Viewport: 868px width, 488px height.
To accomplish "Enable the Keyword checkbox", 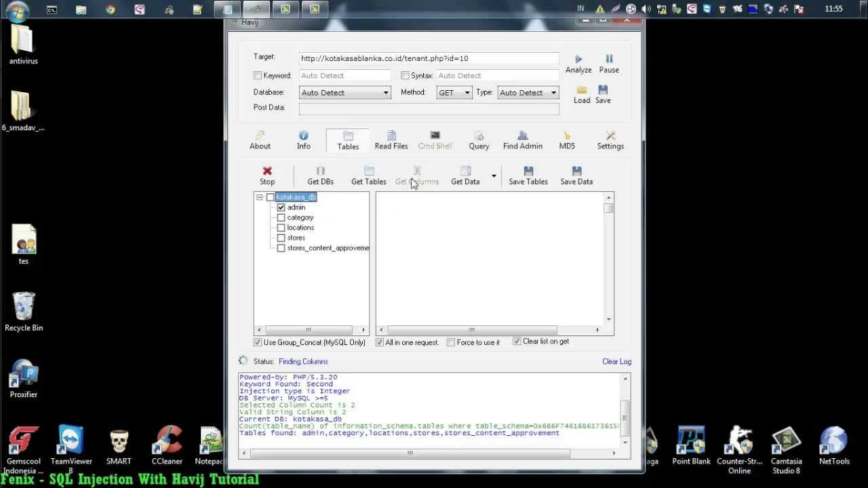I will 258,76.
